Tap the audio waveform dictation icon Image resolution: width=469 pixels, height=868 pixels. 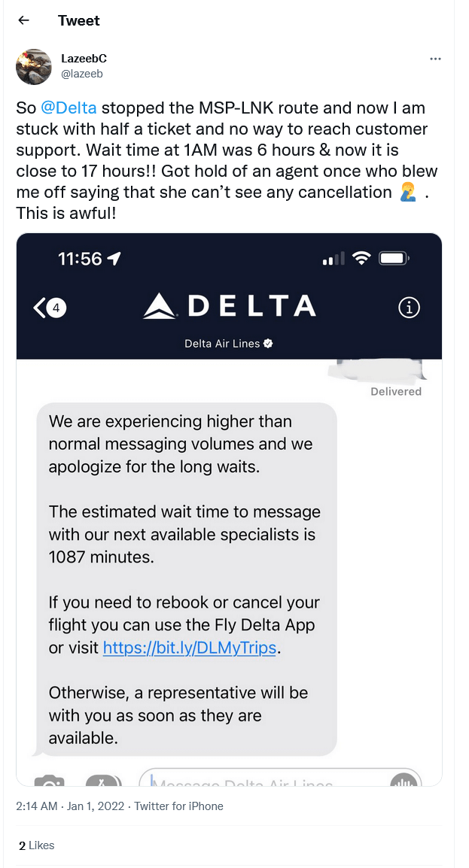point(404,783)
